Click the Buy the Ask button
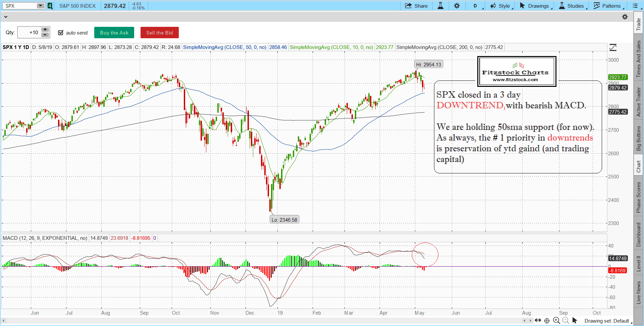The width and height of the screenshot is (644, 326). [114, 33]
